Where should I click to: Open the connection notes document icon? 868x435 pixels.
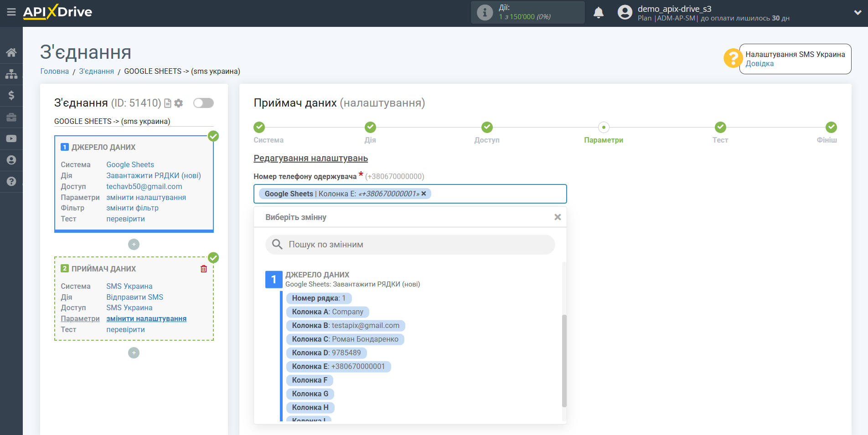168,103
